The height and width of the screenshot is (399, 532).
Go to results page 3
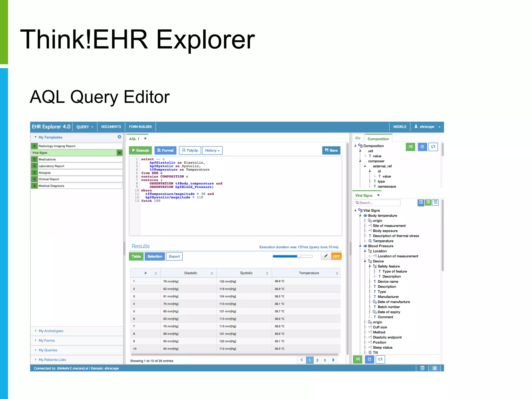325,360
